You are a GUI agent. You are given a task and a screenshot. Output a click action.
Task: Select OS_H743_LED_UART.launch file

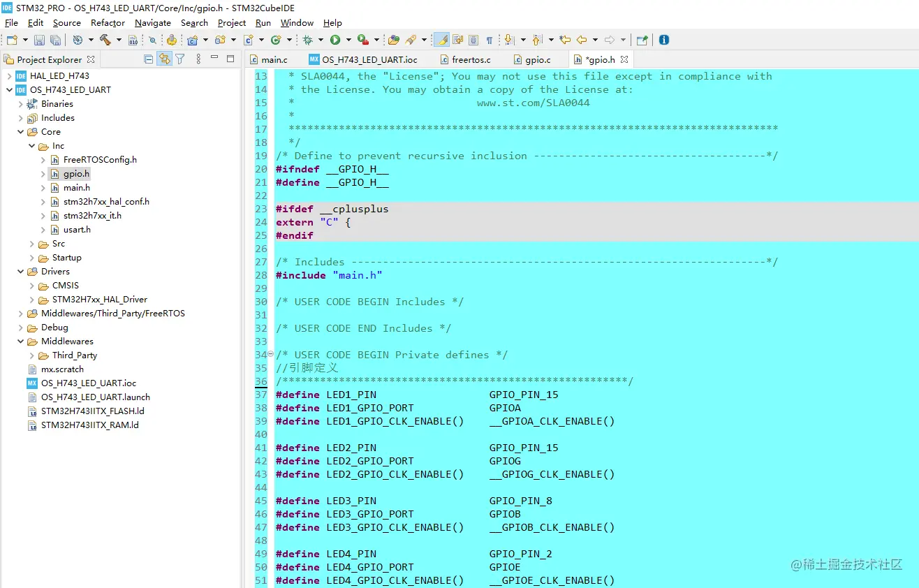96,397
